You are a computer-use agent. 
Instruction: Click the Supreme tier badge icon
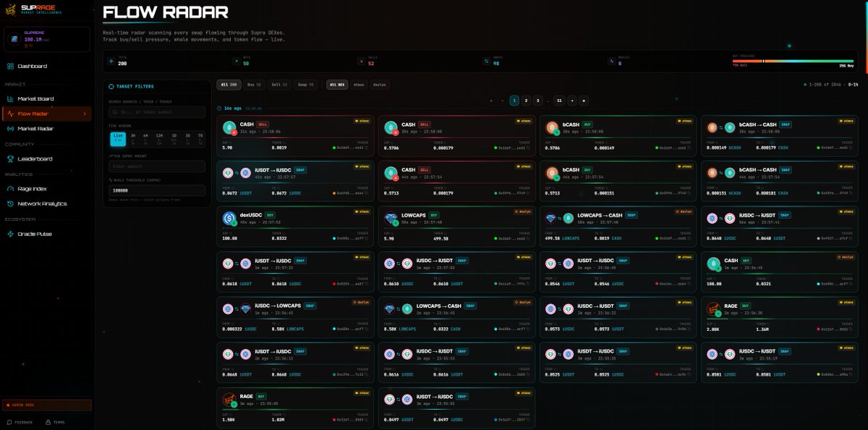(14, 39)
